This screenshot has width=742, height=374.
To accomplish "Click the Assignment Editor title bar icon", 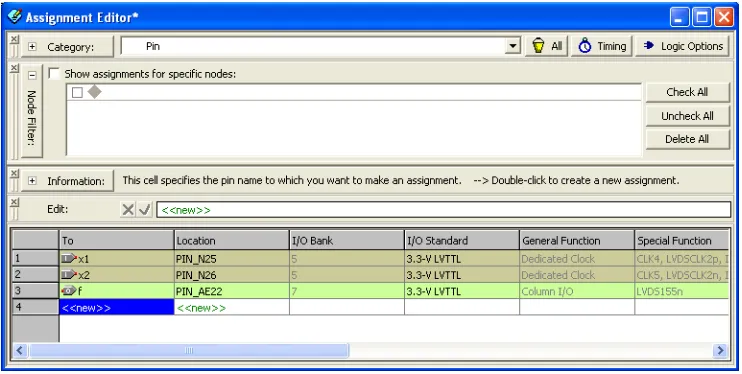I will click(x=15, y=17).
